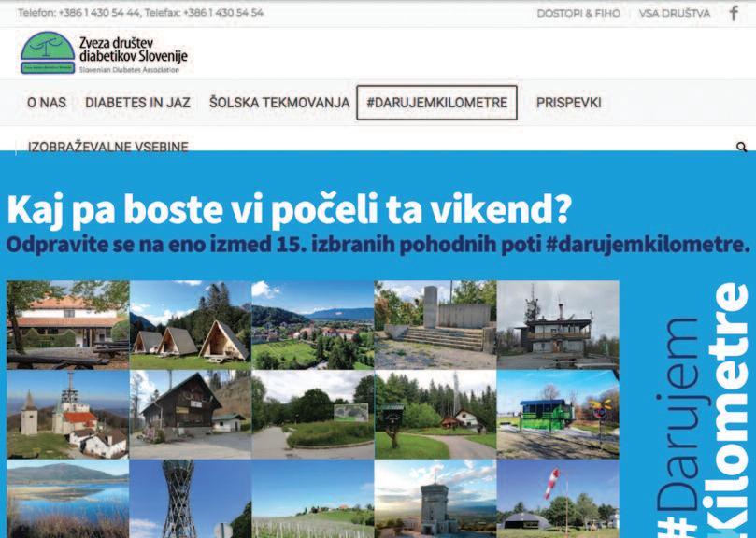This screenshot has height=538, width=756.
Task: Open the Facebook icon link
Action: 734,13
